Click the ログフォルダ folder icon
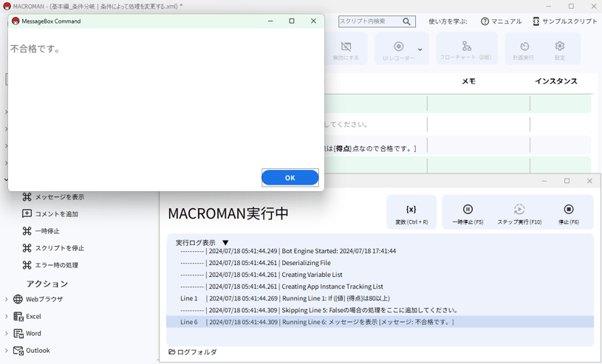Image resolution: width=602 pixels, height=364 pixels. click(172, 351)
